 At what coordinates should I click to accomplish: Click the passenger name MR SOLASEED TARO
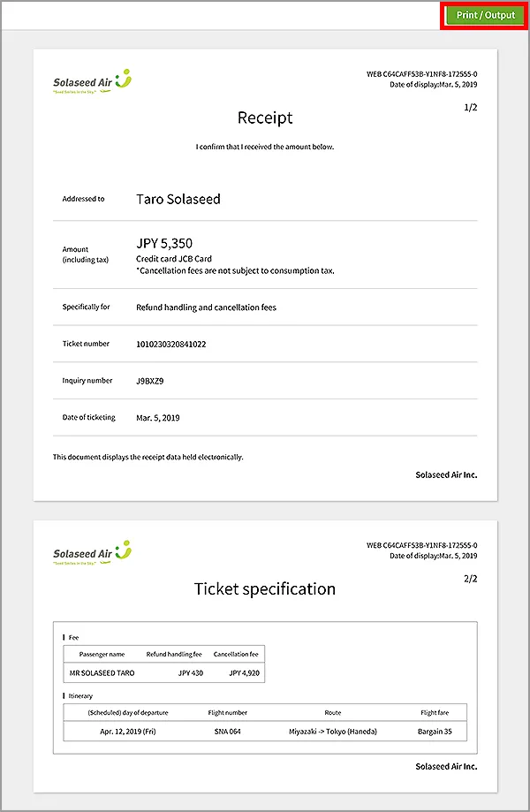tap(102, 672)
